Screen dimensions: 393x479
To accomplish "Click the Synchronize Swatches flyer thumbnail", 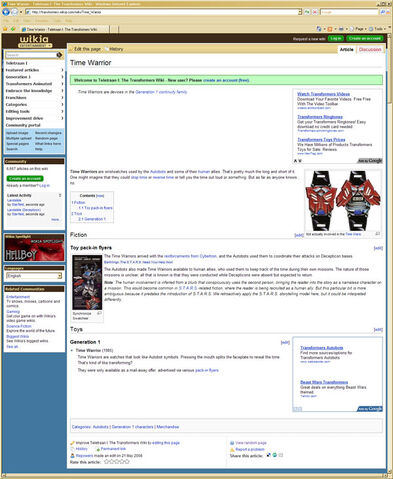I will tap(87, 282).
